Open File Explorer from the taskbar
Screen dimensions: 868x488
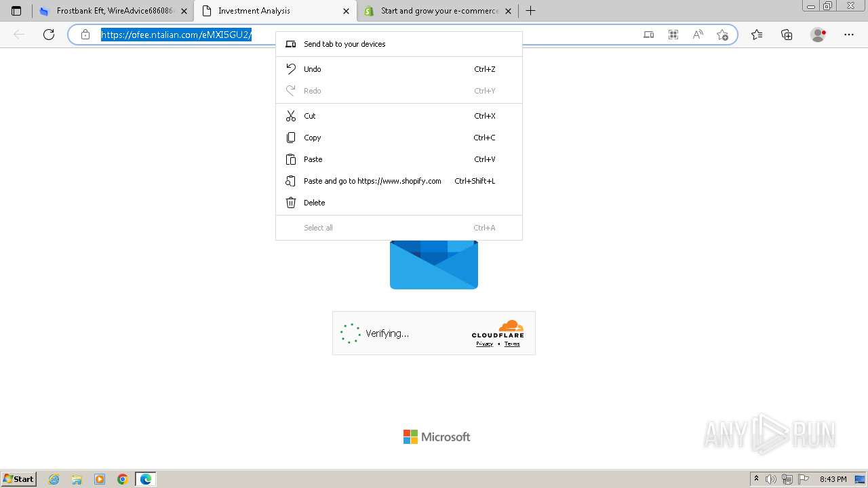tap(77, 479)
